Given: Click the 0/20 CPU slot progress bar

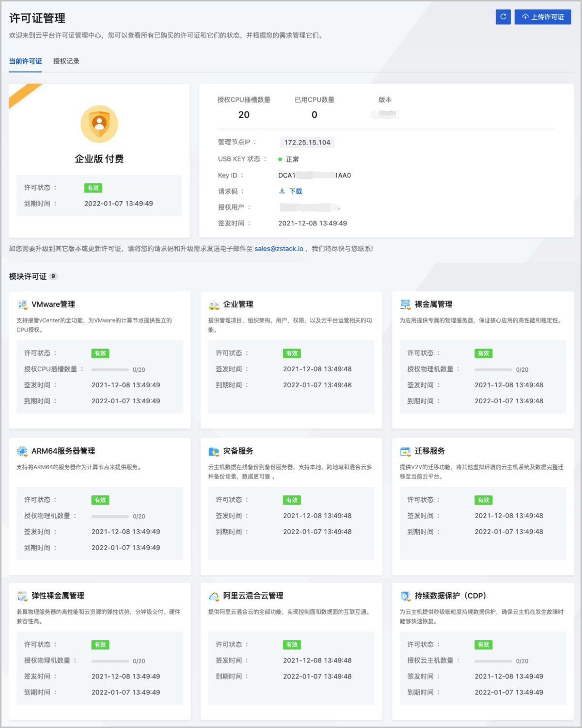Looking at the screenshot, I should [110, 369].
